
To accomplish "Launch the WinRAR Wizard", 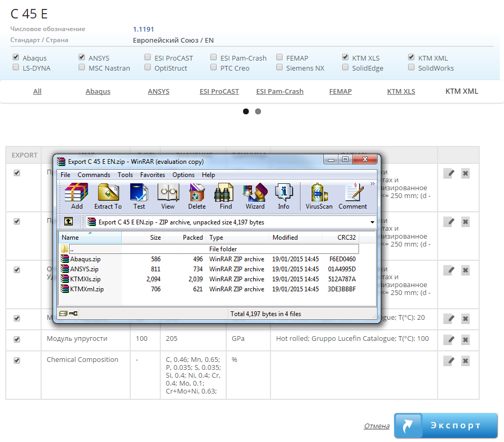I will click(x=255, y=196).
